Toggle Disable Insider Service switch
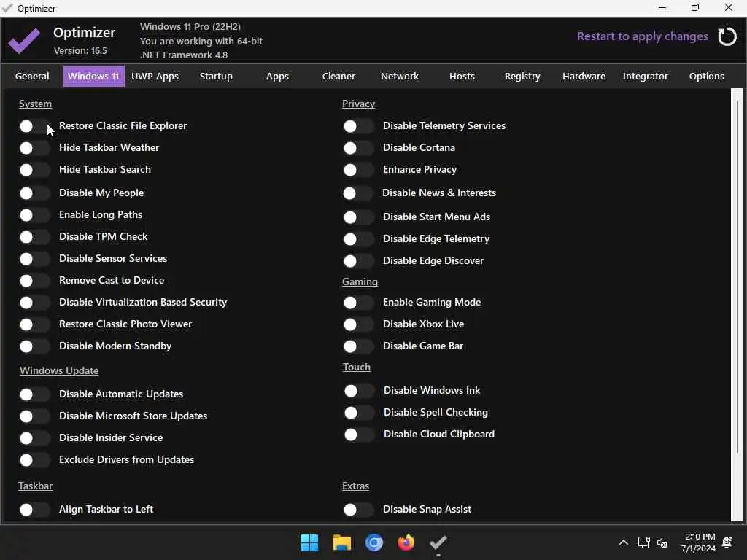 point(34,438)
